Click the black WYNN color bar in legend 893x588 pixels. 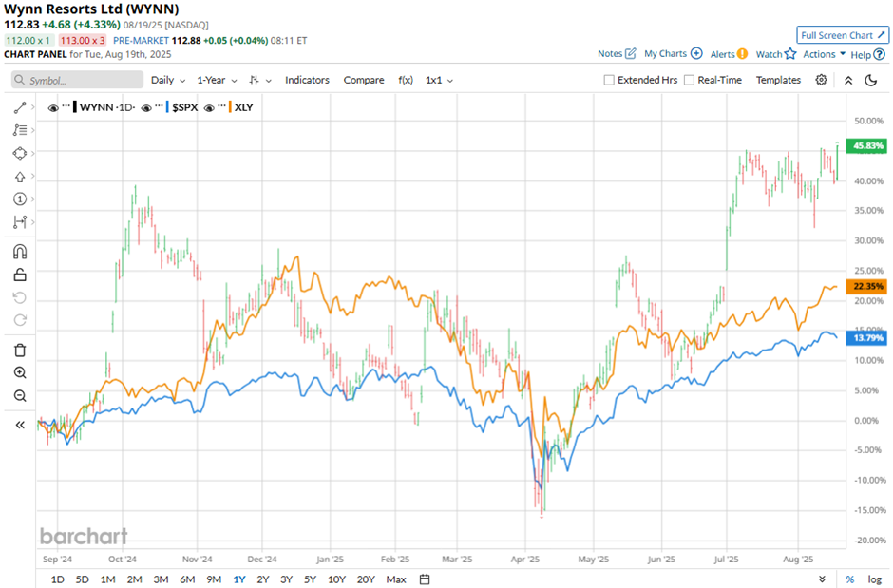pyautogui.click(x=75, y=107)
